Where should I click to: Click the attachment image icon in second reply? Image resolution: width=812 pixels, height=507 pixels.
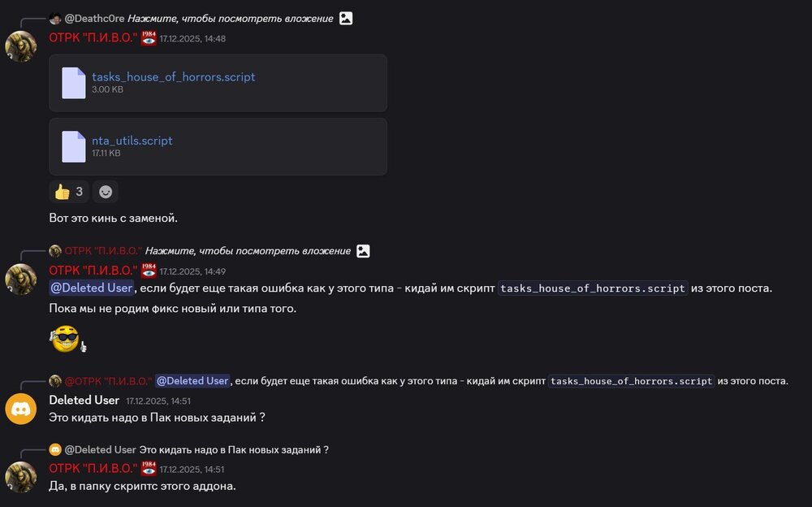(363, 251)
